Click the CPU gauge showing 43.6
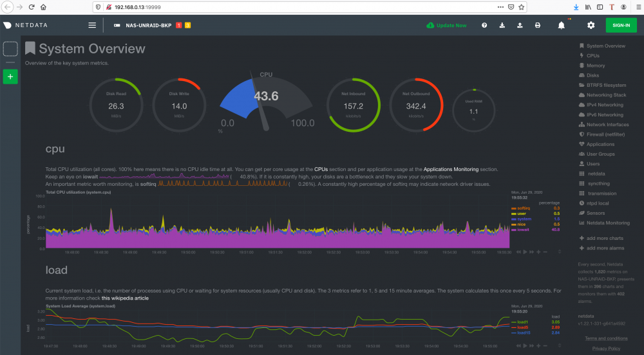 pyautogui.click(x=266, y=101)
